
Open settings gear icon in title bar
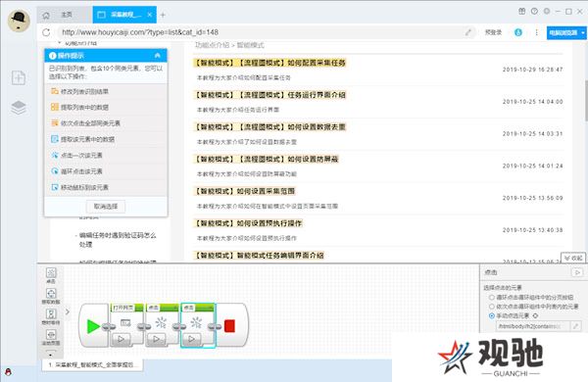[547, 11]
